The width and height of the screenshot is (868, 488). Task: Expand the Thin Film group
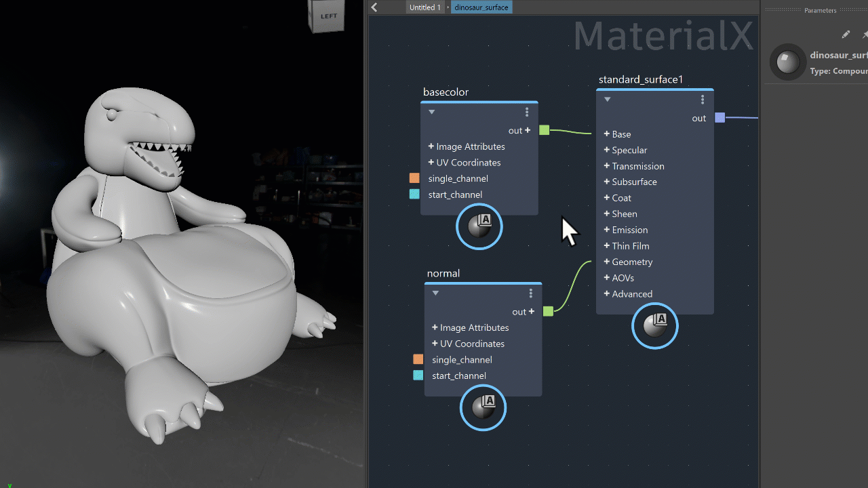pos(607,246)
